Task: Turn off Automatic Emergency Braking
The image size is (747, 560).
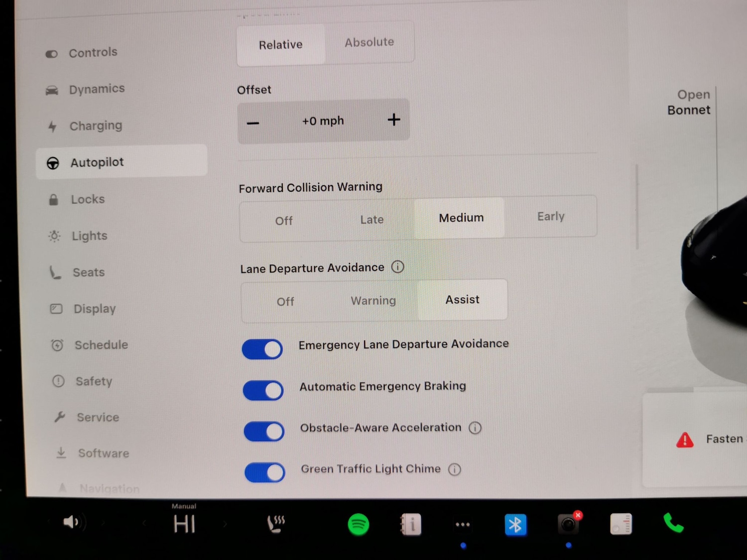Action: [x=263, y=391]
